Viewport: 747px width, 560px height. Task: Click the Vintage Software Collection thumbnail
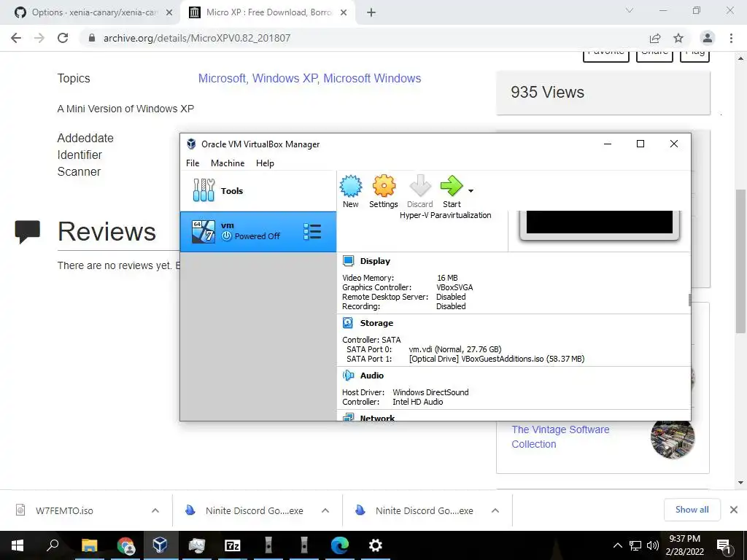pyautogui.click(x=672, y=439)
